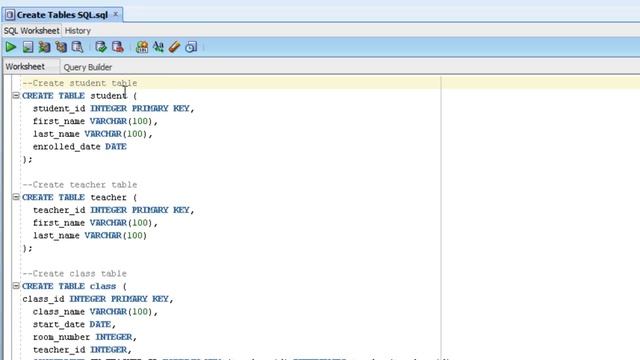Image resolution: width=640 pixels, height=360 pixels.
Task: Click the 'start_date DATE,' line
Action: [75, 324]
